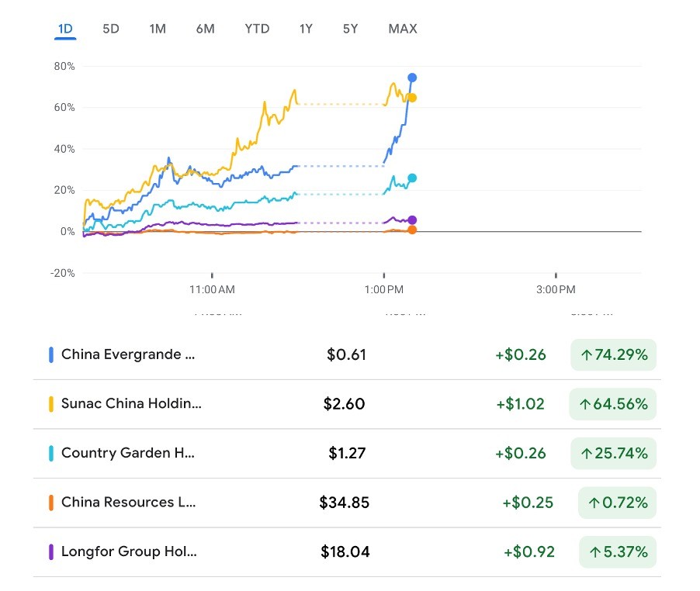Click yellow color marker beside Sunac China
The height and width of the screenshot is (591, 700).
tap(50, 404)
